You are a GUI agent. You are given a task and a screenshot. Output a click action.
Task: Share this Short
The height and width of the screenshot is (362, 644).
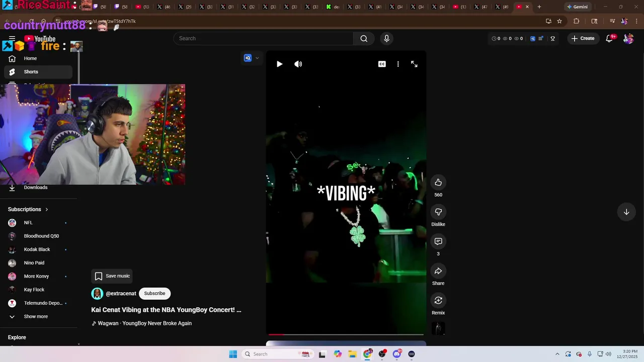click(x=438, y=271)
